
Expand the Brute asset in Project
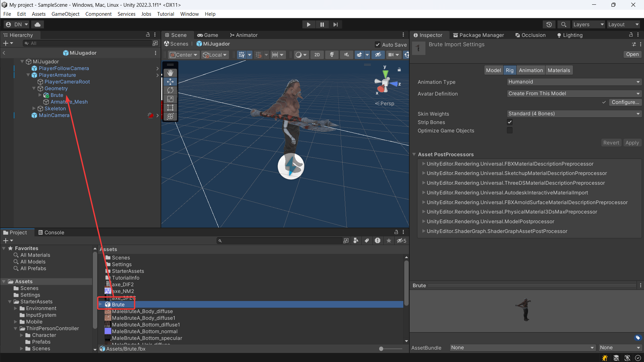[x=100, y=304]
